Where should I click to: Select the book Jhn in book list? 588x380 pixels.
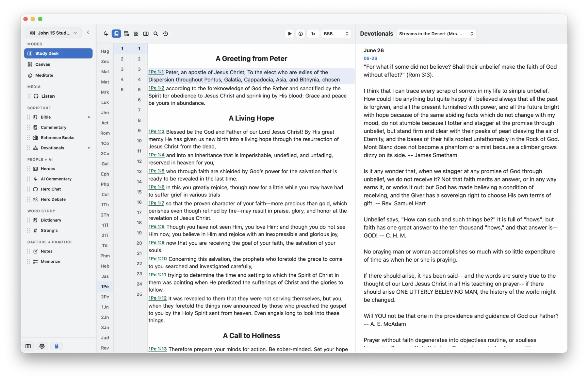[105, 112]
